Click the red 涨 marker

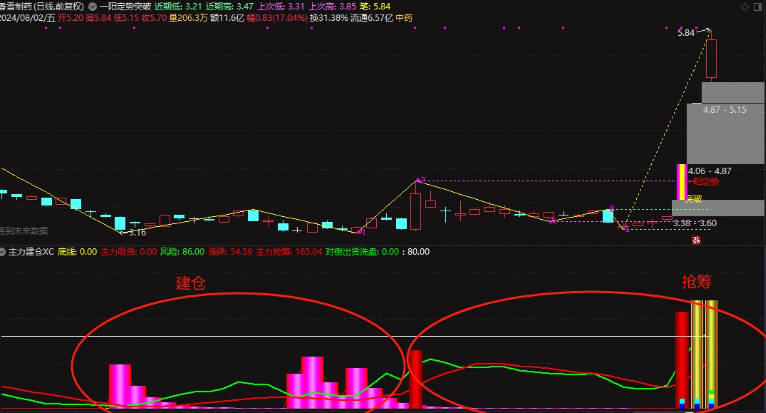[x=696, y=240]
